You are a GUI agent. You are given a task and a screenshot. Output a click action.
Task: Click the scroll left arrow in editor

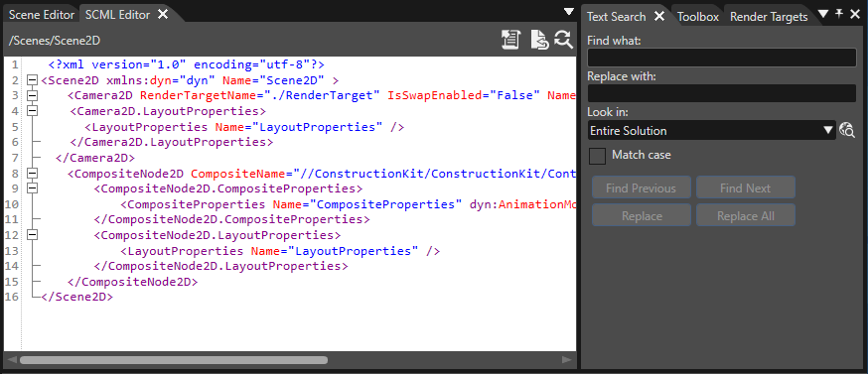(x=12, y=360)
